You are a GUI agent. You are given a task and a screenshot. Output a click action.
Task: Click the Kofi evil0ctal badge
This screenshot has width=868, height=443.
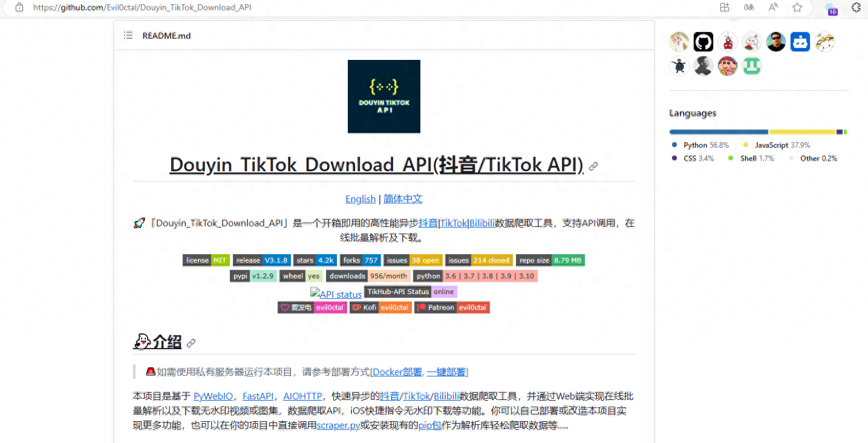[x=380, y=307]
